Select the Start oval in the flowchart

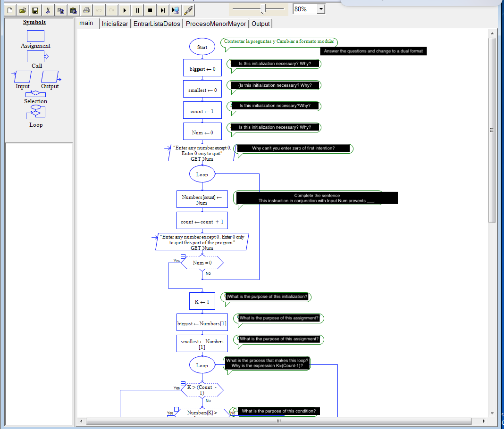tap(202, 46)
